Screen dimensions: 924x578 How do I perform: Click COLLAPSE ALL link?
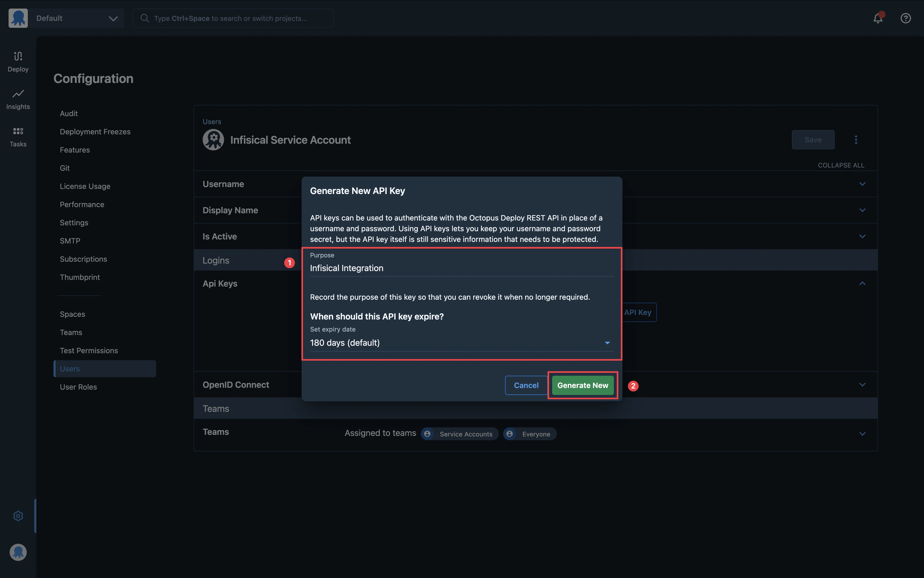(841, 165)
